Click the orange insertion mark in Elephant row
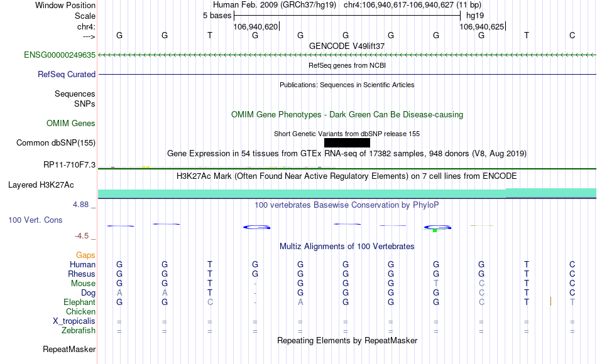This screenshot has height=364, width=597. [550, 301]
